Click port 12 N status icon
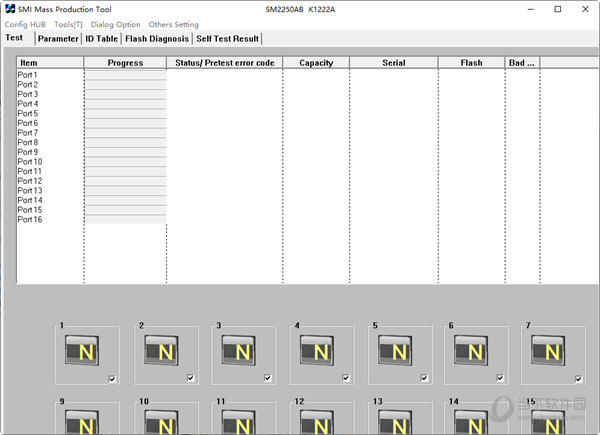The height and width of the screenshot is (435, 600). [x=317, y=422]
